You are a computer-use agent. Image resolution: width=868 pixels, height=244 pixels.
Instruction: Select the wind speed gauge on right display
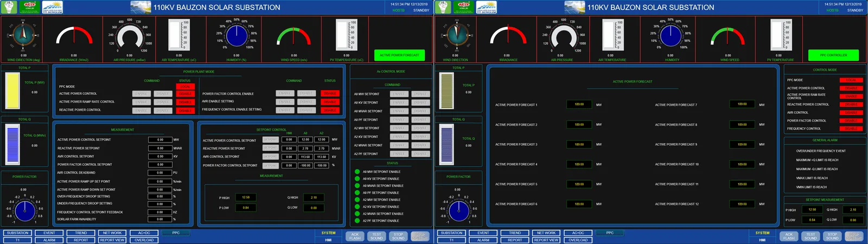(727, 36)
